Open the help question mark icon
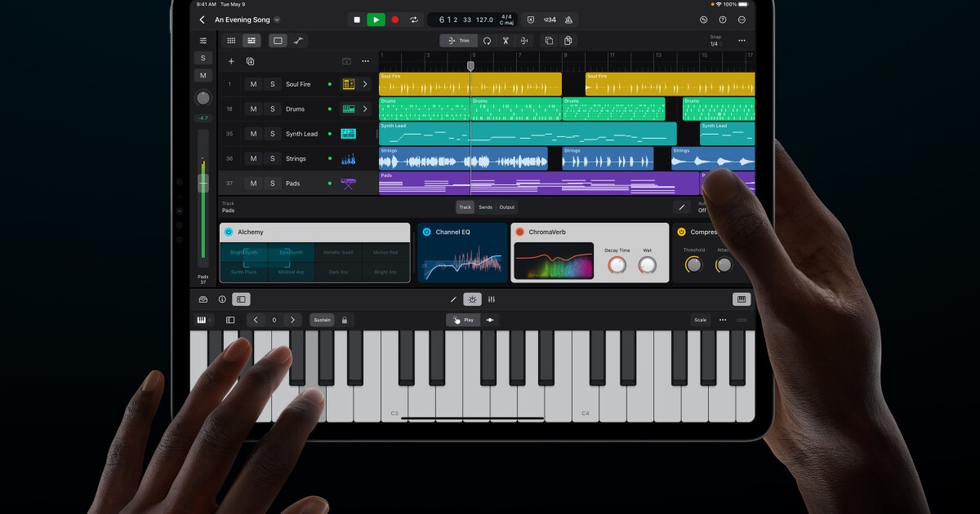 pyautogui.click(x=723, y=20)
